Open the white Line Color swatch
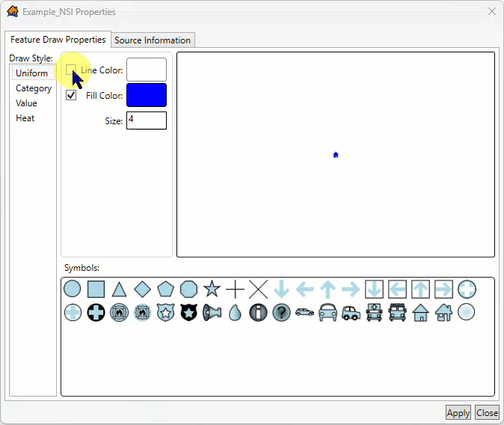This screenshot has width=504, height=425. [147, 70]
